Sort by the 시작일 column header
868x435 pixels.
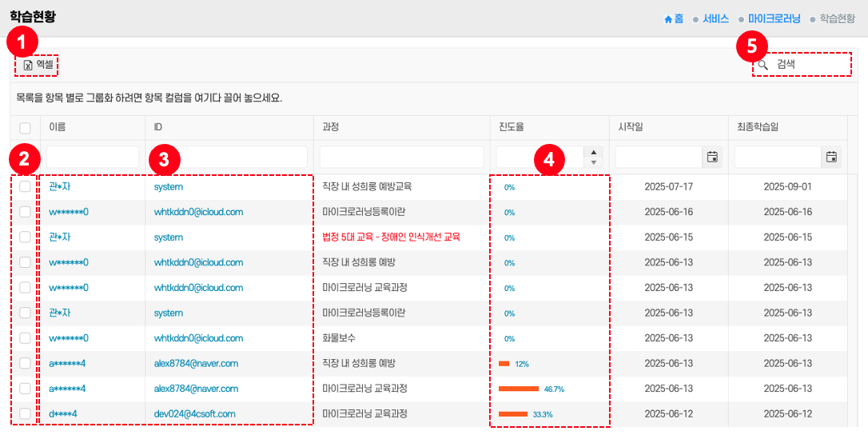click(631, 127)
